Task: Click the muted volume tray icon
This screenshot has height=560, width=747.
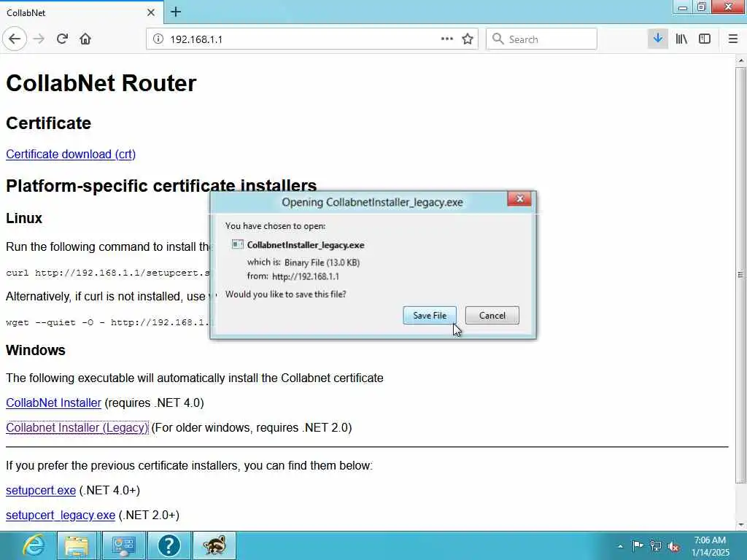Action: [x=673, y=546]
